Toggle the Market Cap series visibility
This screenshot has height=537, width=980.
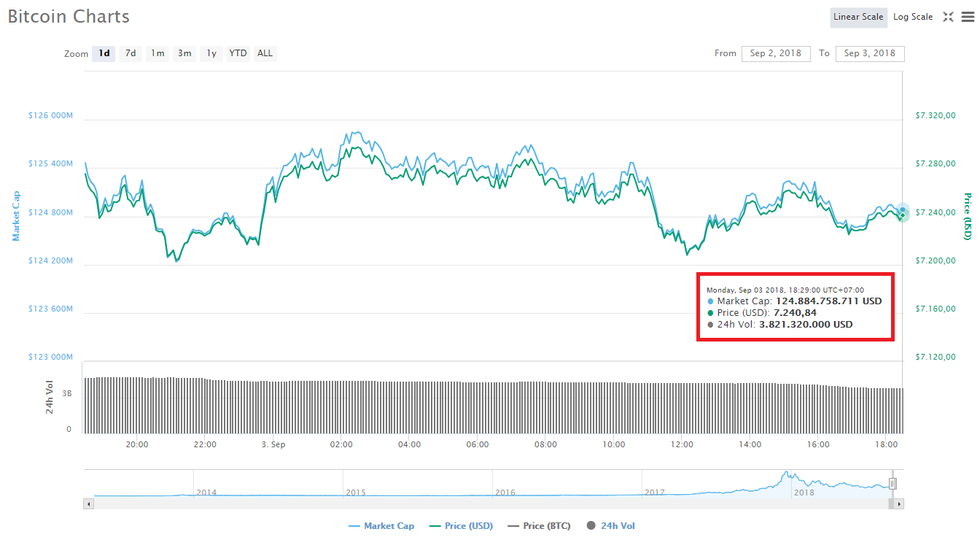click(x=381, y=525)
